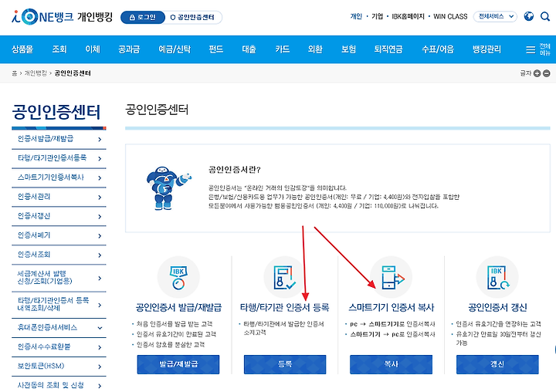556x392 pixels.
Task: Open the 공과금 menu
Action: click(x=129, y=49)
